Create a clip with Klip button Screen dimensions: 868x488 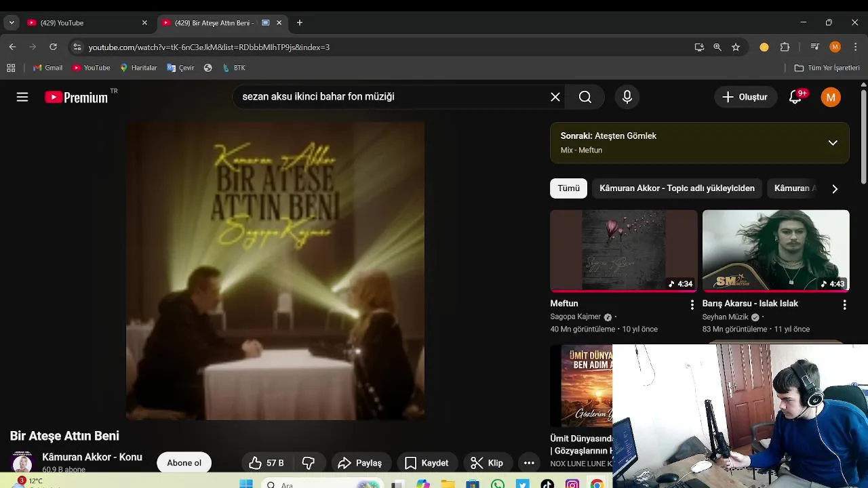(487, 463)
